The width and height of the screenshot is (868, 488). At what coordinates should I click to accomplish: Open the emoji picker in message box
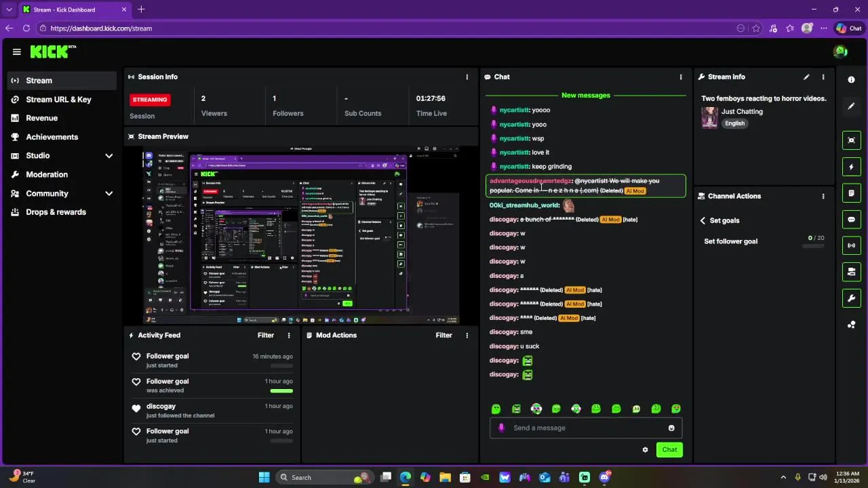671,428
